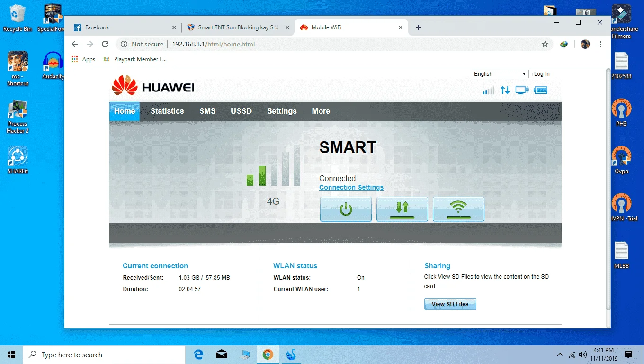Click the power connect/disconnect button
644x364 pixels.
[346, 209]
